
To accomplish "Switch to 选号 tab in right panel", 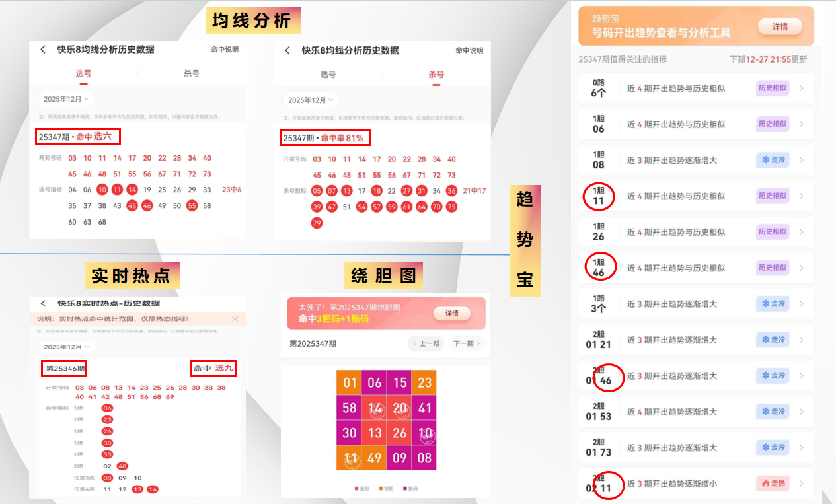I will pyautogui.click(x=328, y=75).
